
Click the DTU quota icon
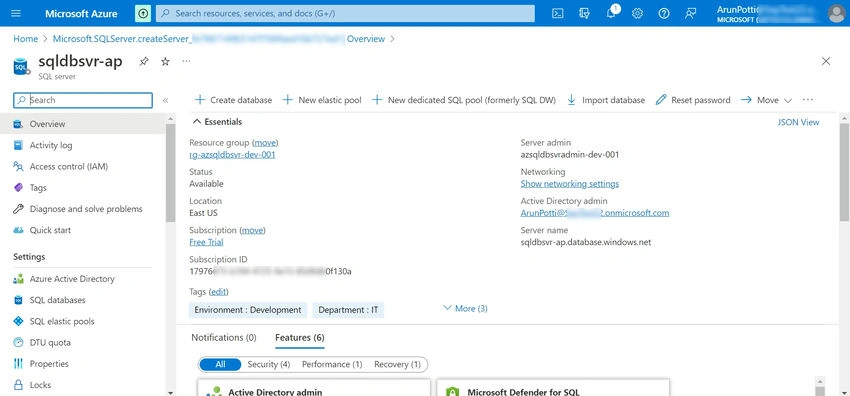(18, 342)
